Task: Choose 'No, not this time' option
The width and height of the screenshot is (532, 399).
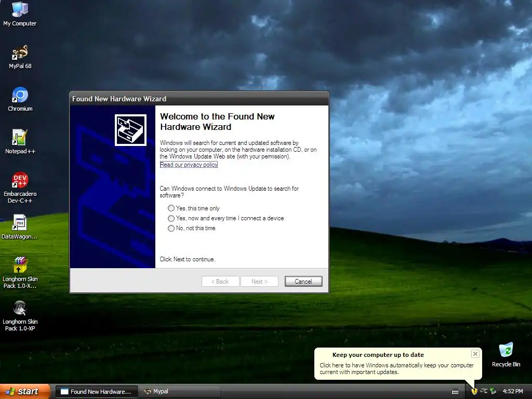Action: [192, 229]
